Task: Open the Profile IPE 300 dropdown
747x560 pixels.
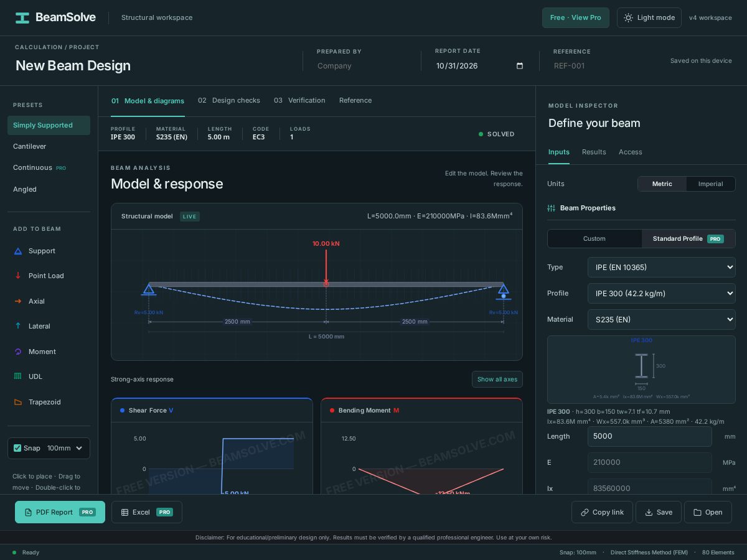Action: click(x=661, y=293)
